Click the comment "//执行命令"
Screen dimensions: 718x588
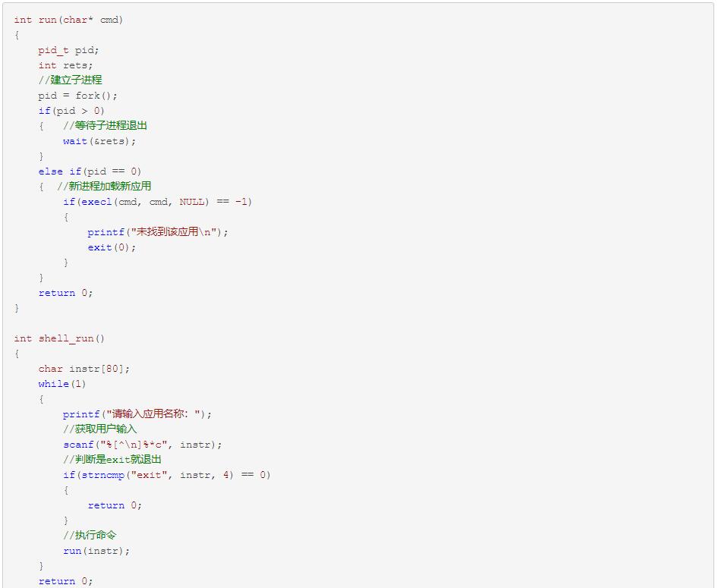90,536
